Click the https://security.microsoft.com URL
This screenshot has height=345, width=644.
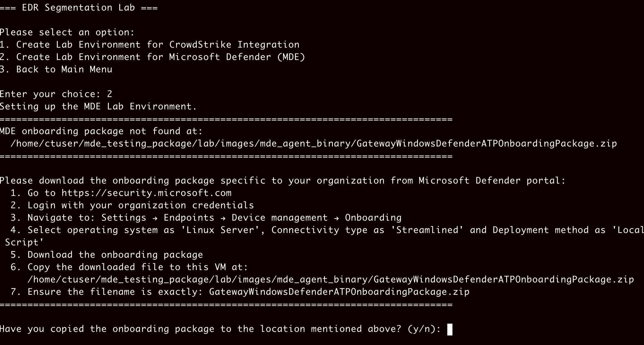coord(146,193)
